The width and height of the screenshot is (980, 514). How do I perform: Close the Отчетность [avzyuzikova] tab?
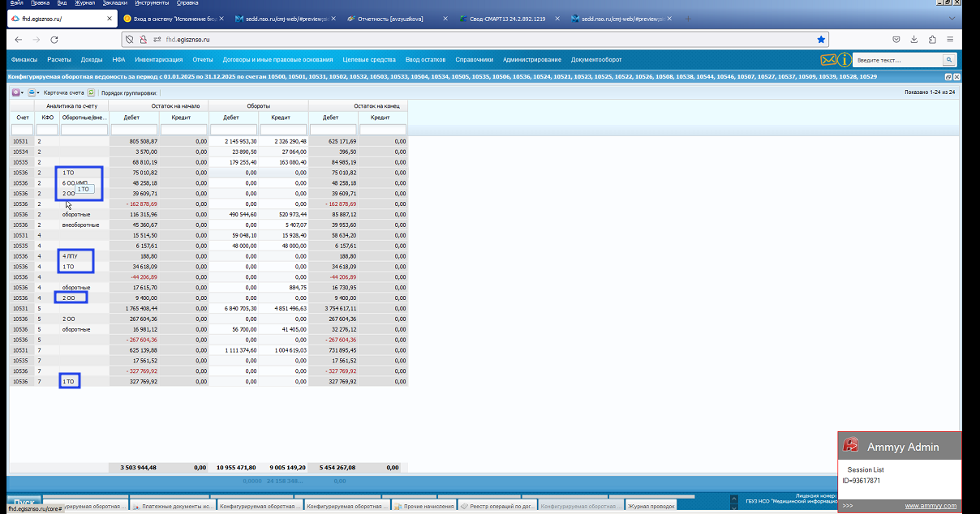click(x=445, y=18)
